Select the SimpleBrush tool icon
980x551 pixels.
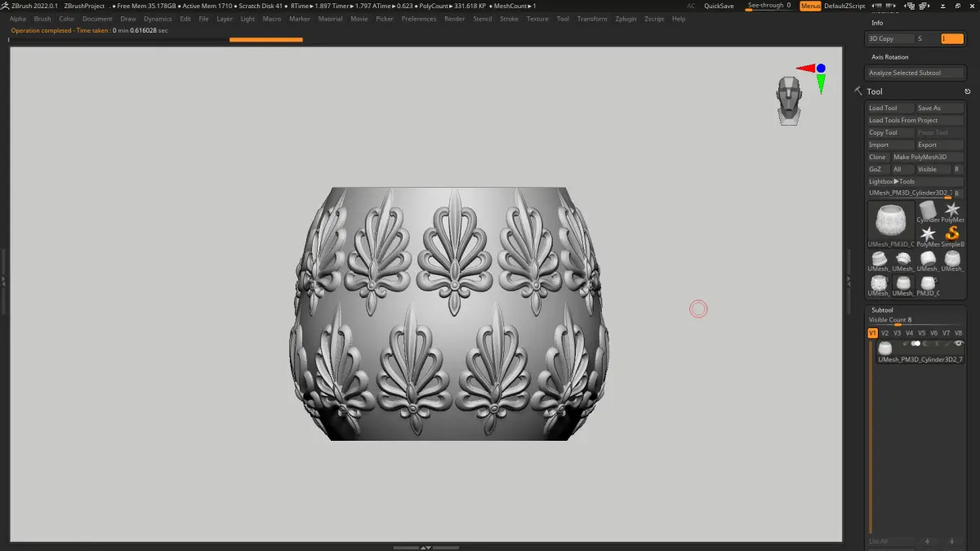click(x=952, y=237)
